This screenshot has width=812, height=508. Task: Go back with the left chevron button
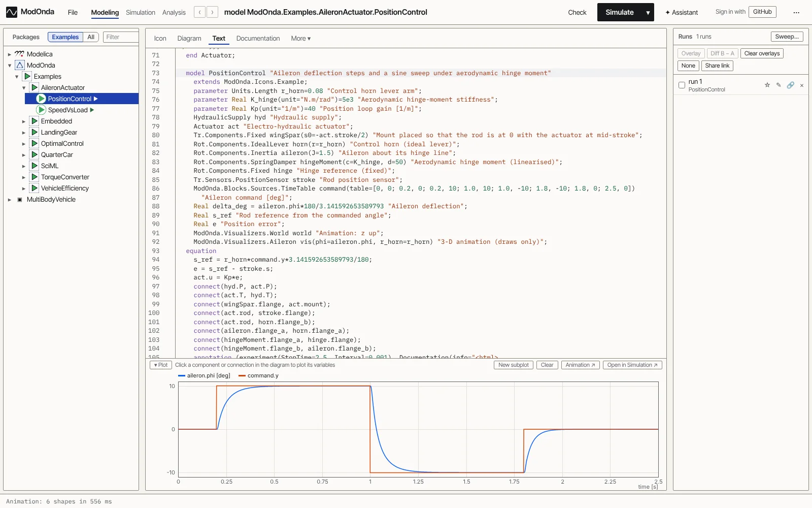tap(200, 12)
